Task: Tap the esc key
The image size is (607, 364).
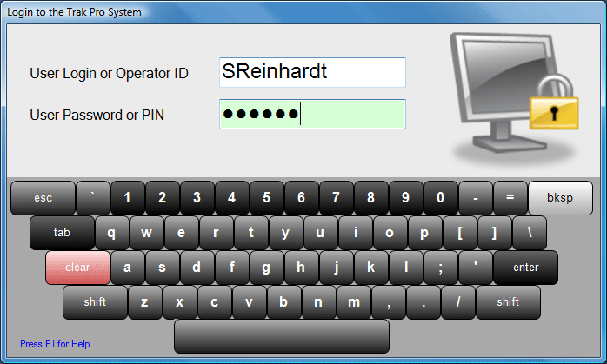Action: coord(43,198)
